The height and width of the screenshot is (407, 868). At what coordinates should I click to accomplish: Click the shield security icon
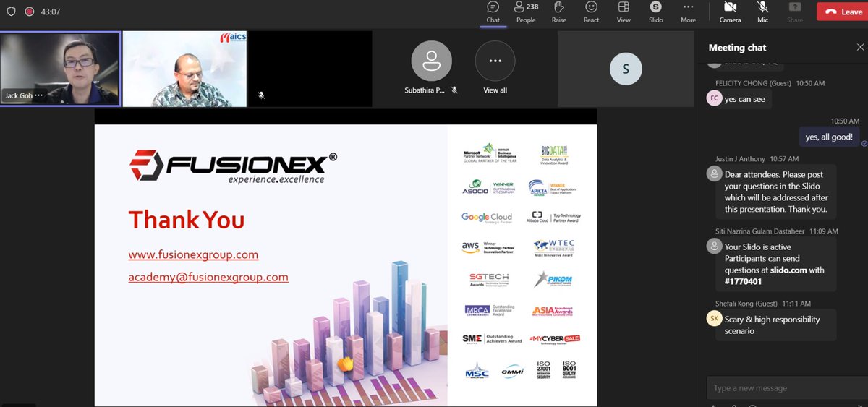coord(11,12)
